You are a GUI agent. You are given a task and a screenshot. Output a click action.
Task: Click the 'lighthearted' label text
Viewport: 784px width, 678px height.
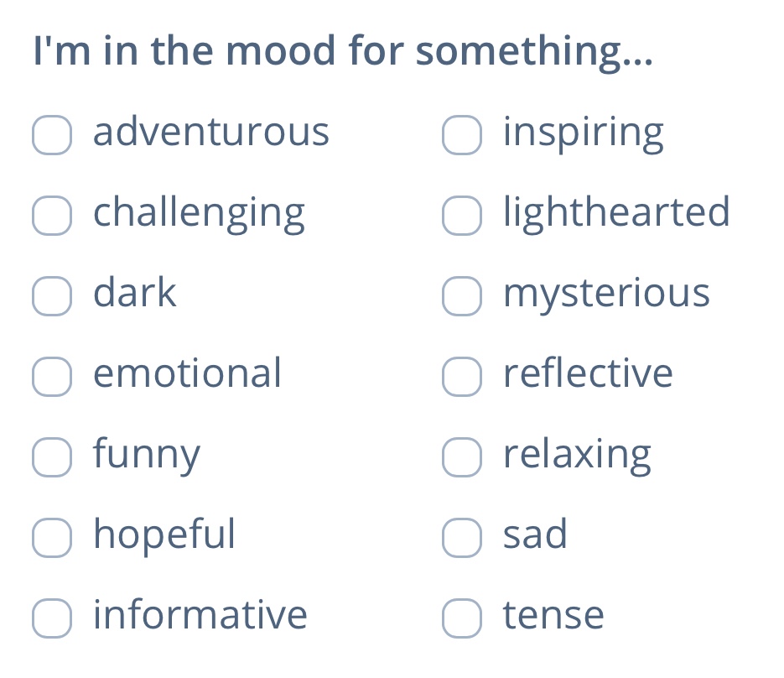[x=616, y=213]
